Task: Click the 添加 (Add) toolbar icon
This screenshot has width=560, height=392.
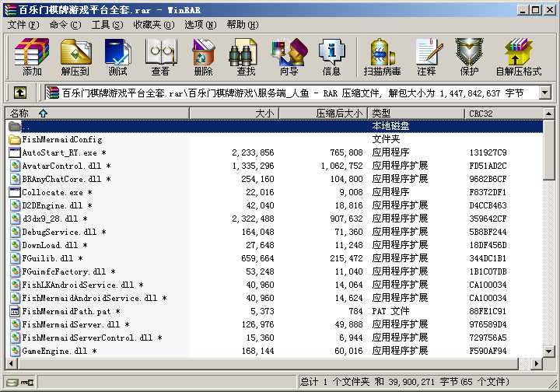Action: [31, 57]
